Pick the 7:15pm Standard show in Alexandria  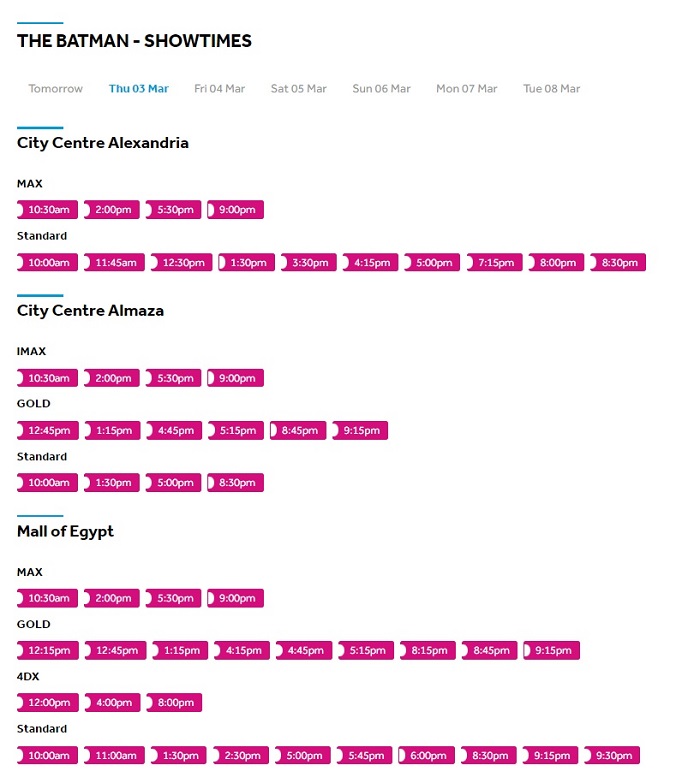(495, 263)
